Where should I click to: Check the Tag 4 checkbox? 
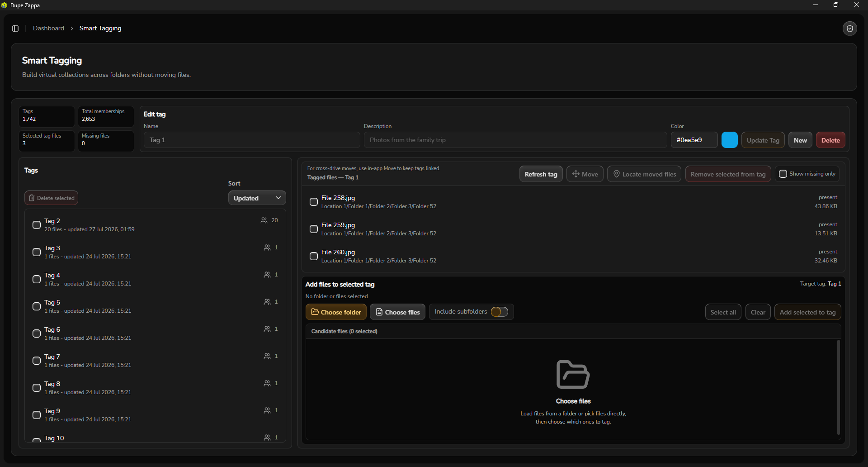tap(37, 279)
